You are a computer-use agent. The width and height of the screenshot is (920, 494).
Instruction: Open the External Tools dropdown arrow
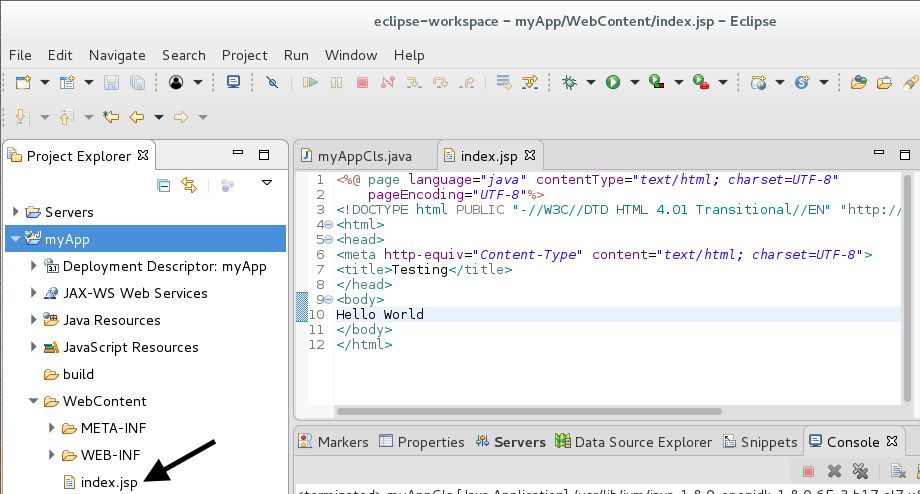pyautogui.click(x=723, y=82)
